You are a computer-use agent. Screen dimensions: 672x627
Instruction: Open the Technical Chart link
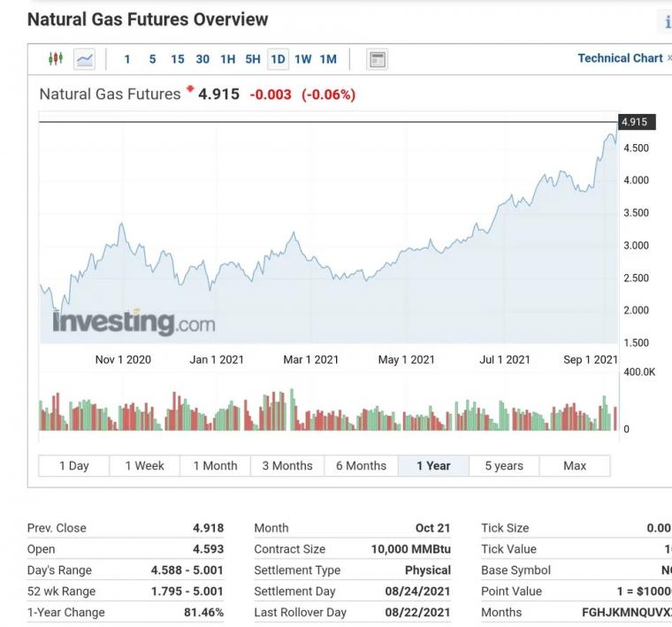(620, 58)
